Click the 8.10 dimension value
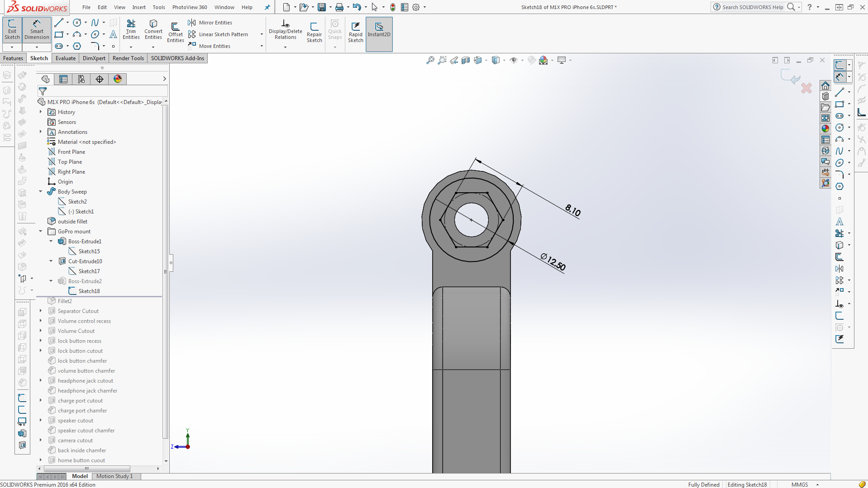The image size is (868, 488). 573,210
